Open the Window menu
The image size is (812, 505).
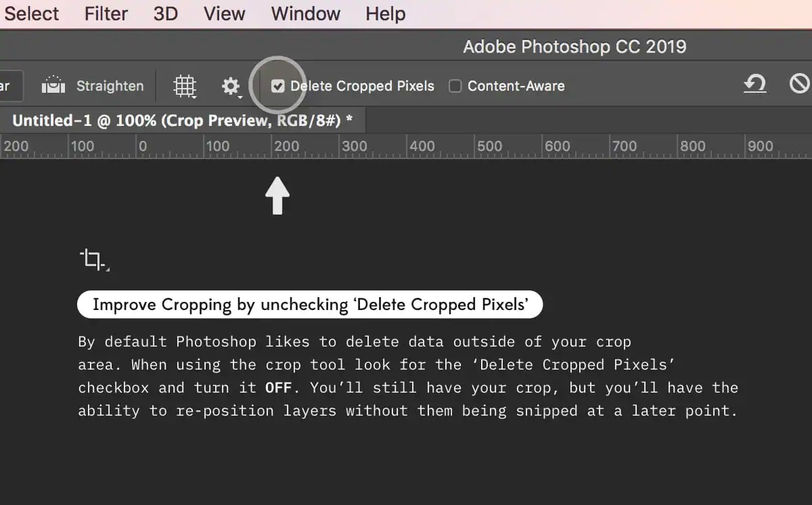tap(306, 14)
